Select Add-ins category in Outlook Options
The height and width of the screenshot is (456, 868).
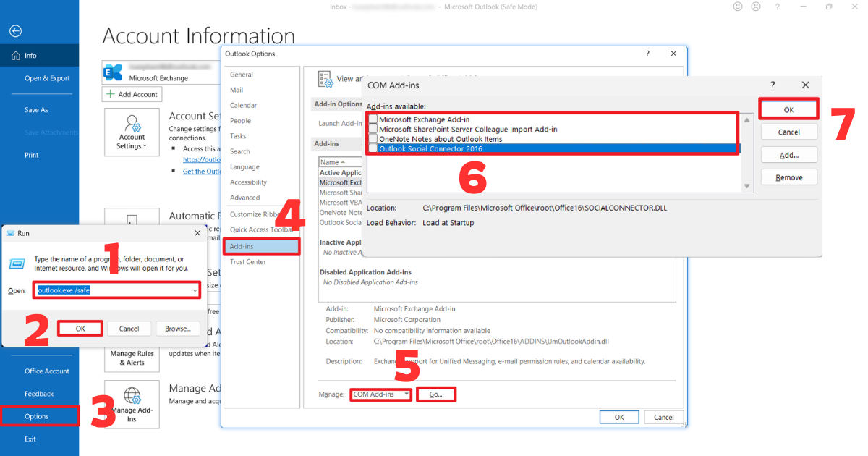261,246
